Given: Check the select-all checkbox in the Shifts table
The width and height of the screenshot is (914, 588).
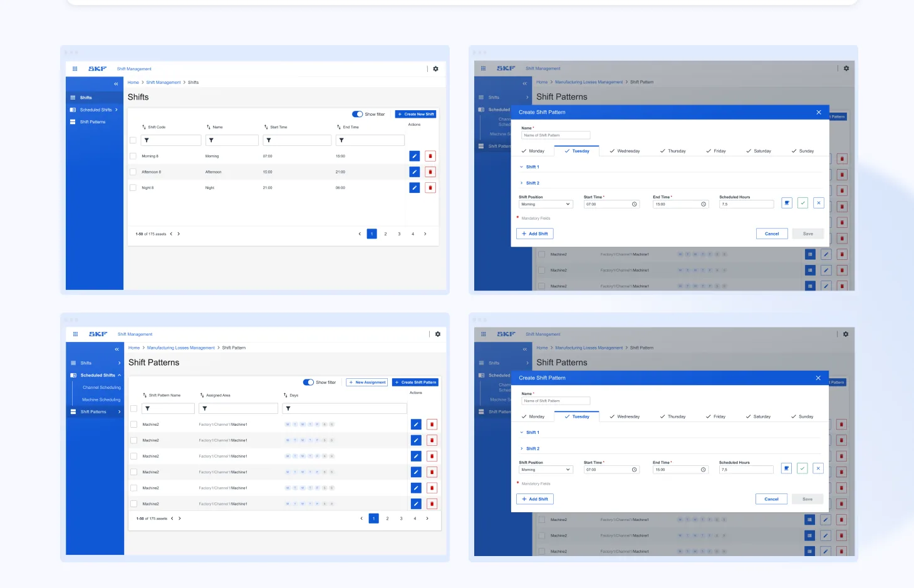Looking at the screenshot, I should [x=133, y=140].
